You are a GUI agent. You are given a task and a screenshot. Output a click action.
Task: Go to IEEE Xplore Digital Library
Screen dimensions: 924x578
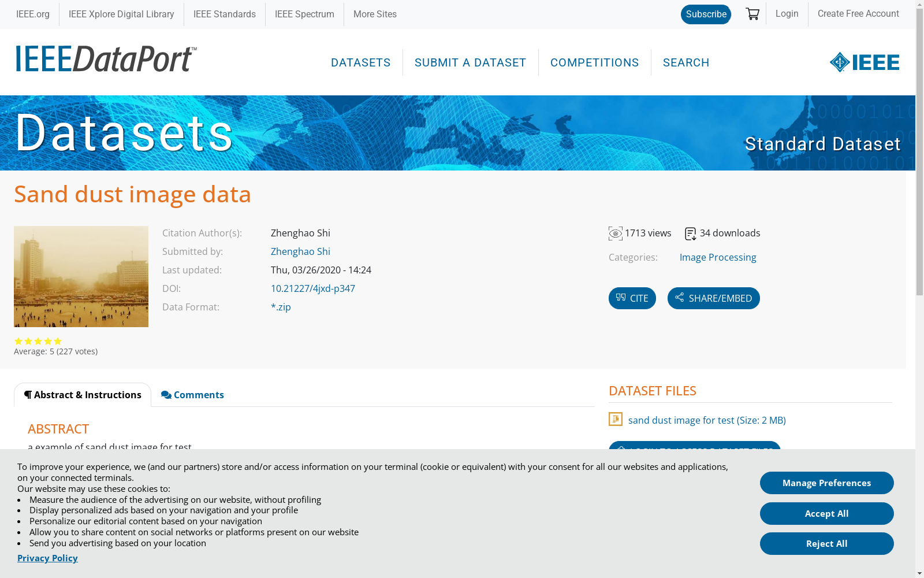tap(121, 14)
